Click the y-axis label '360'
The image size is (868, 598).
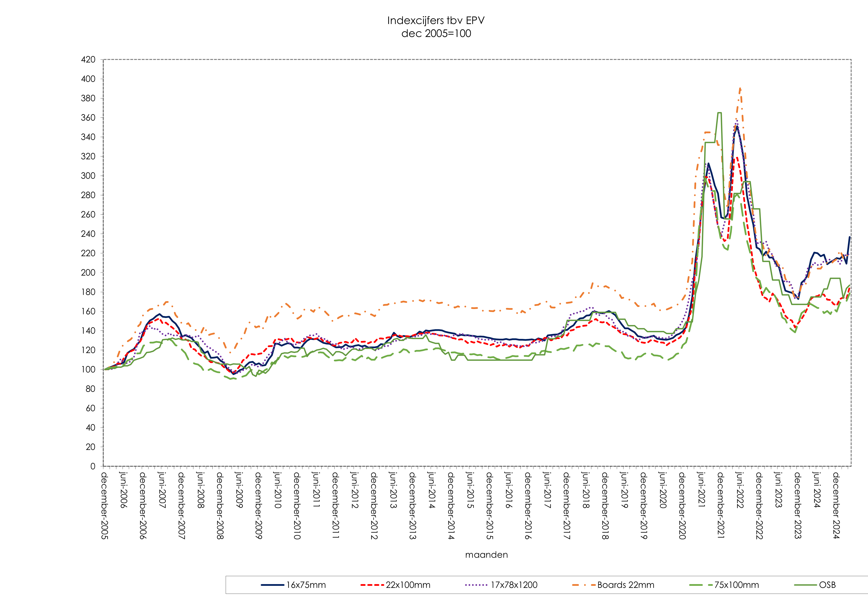click(x=88, y=118)
